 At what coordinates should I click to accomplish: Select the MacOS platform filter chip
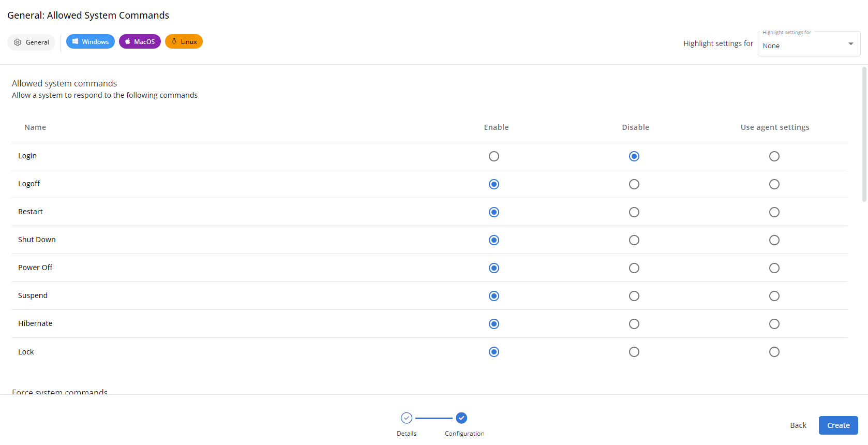point(140,42)
